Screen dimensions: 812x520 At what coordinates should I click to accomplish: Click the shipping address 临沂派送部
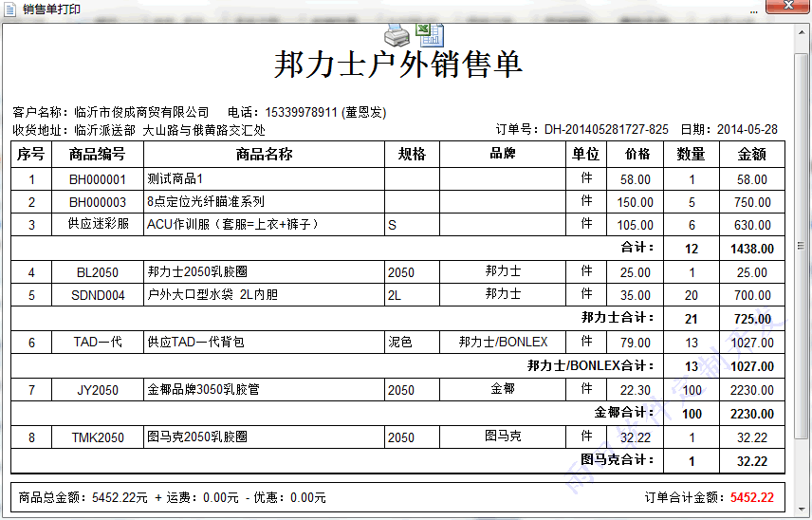click(x=104, y=130)
